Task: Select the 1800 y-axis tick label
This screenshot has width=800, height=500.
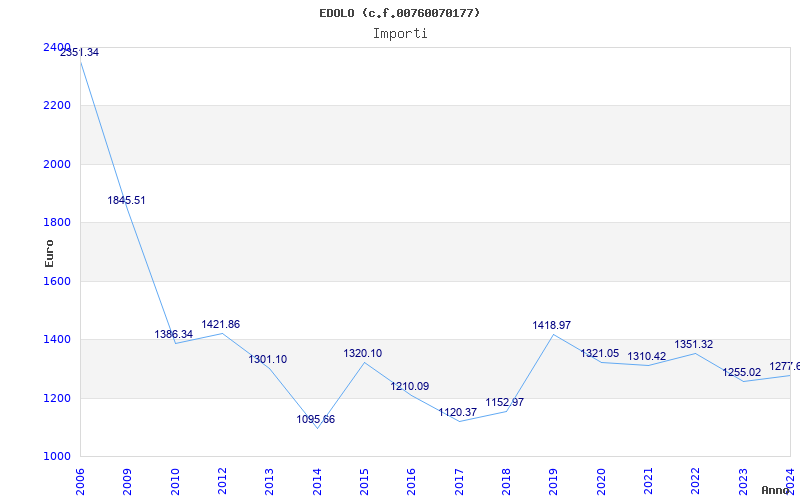Action: (x=57, y=222)
